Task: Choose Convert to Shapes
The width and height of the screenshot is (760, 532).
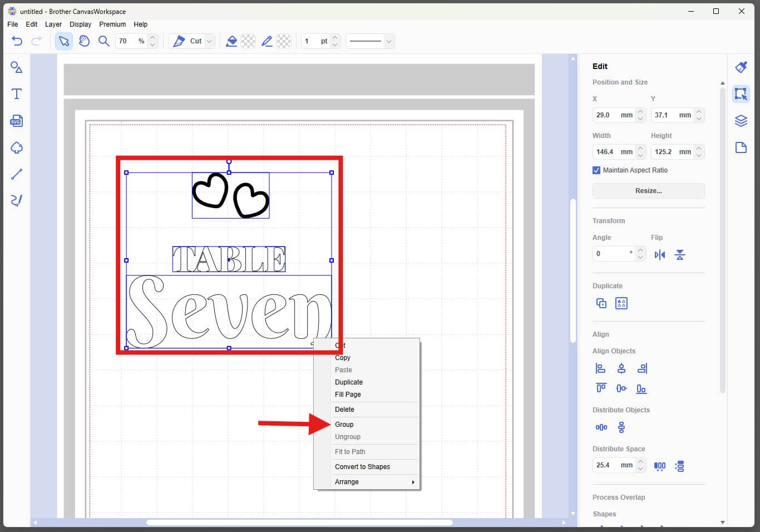Action: tap(366, 467)
